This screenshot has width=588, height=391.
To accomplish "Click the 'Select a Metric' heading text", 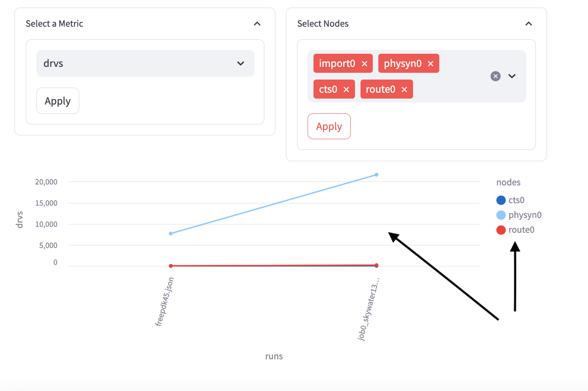I will coord(54,24).
